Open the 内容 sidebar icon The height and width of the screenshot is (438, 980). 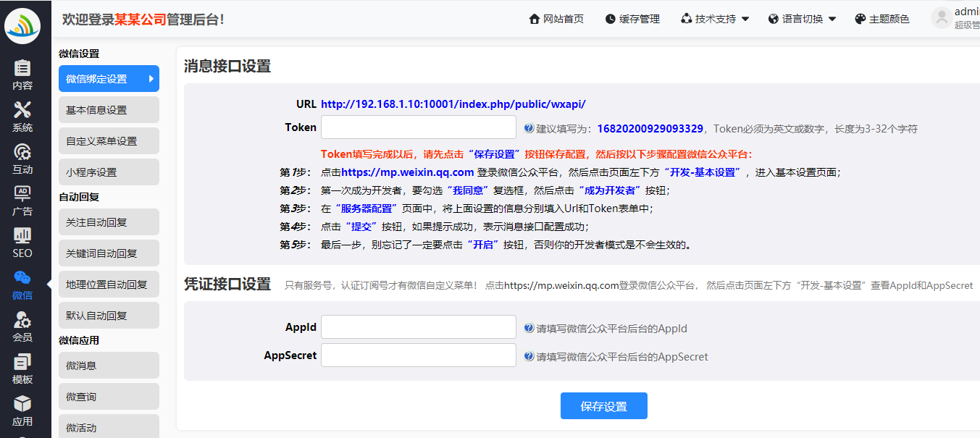pyautogui.click(x=22, y=69)
